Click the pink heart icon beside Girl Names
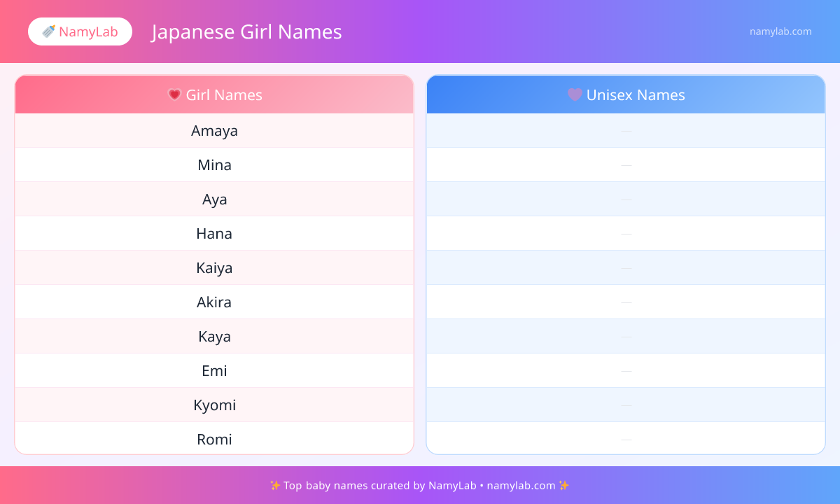 pyautogui.click(x=174, y=94)
